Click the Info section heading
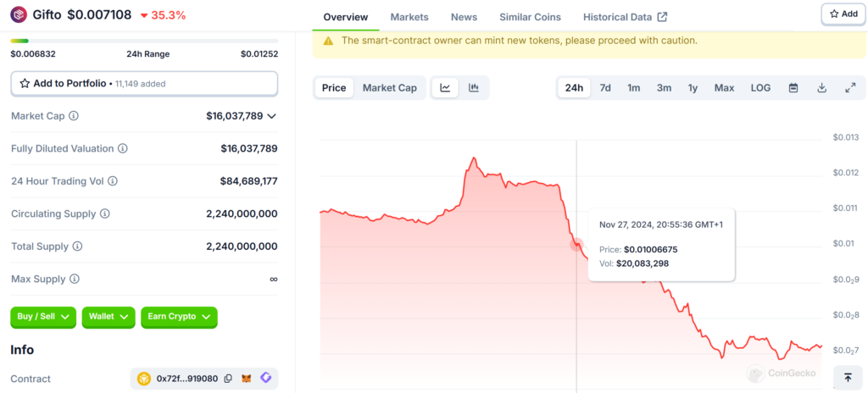The width and height of the screenshot is (868, 393). pyautogui.click(x=22, y=350)
